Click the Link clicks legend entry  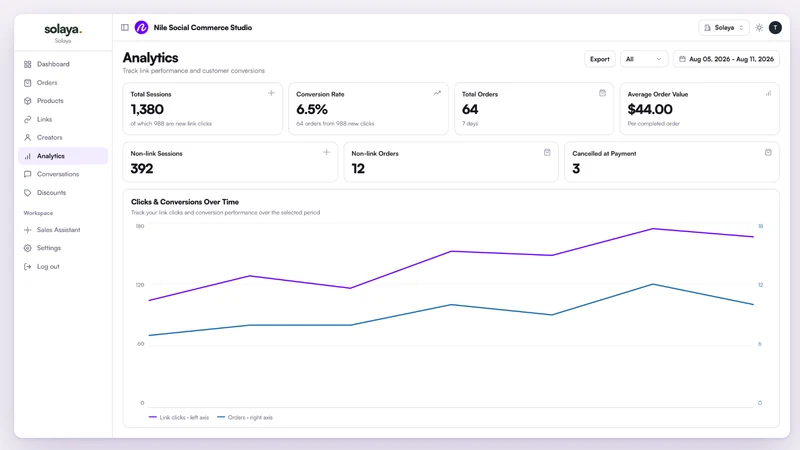tap(179, 417)
